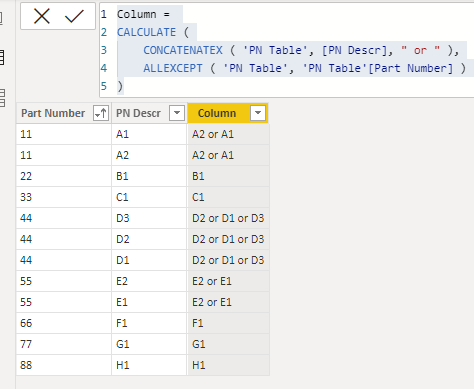Select Column cell for row E1
This screenshot has height=389, width=474.
pos(228,302)
